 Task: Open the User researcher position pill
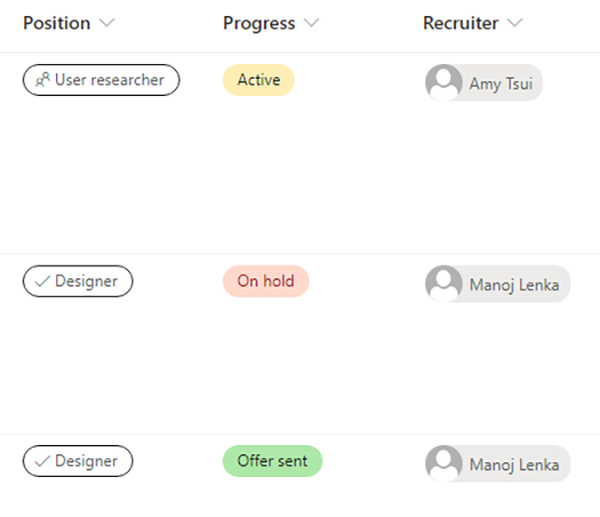pos(101,80)
